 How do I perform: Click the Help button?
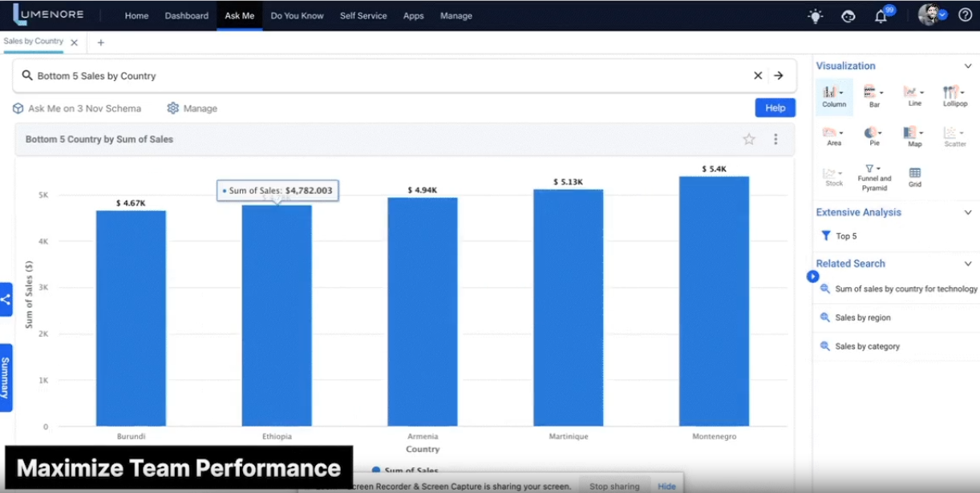tap(774, 107)
